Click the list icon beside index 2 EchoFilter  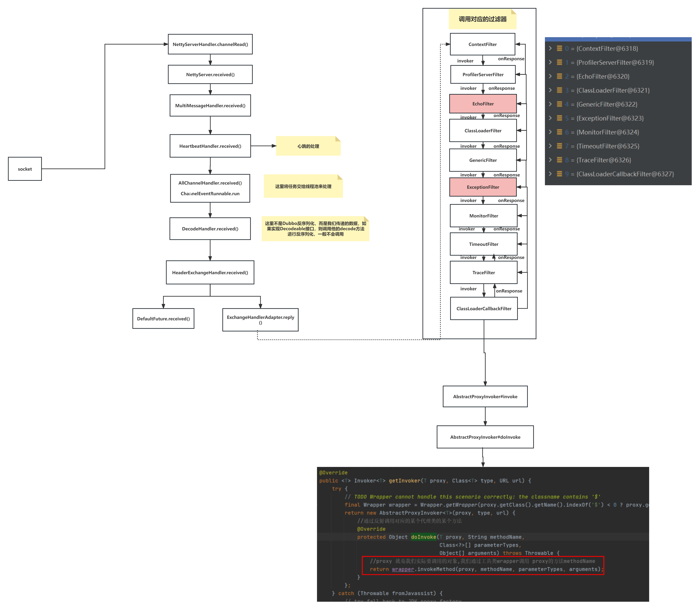coord(559,76)
